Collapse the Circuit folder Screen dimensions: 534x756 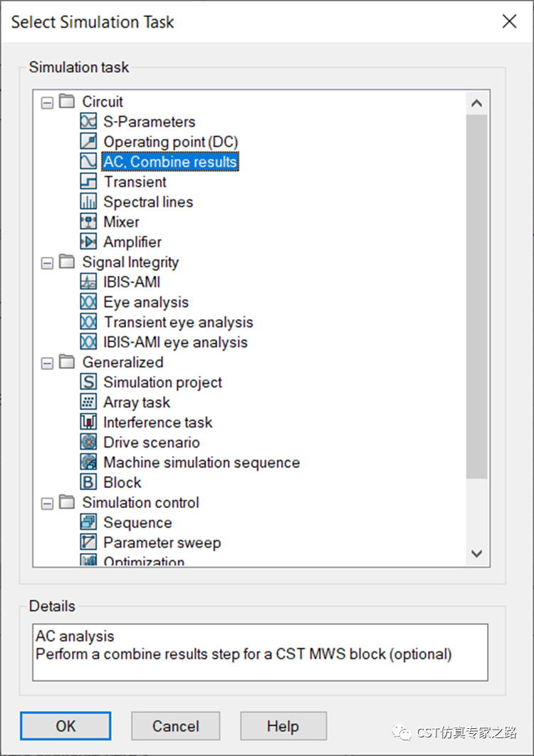(47, 103)
